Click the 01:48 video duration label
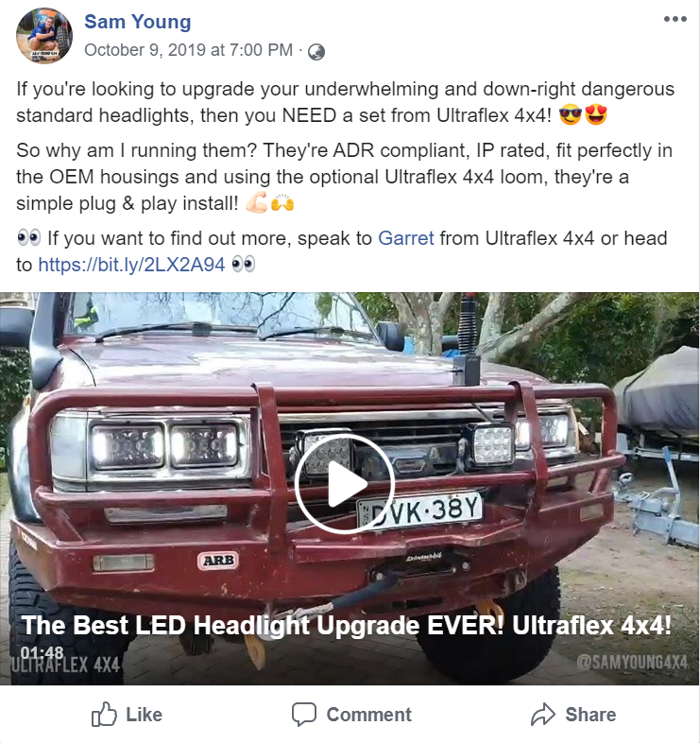The width and height of the screenshot is (700, 743). coord(43,652)
